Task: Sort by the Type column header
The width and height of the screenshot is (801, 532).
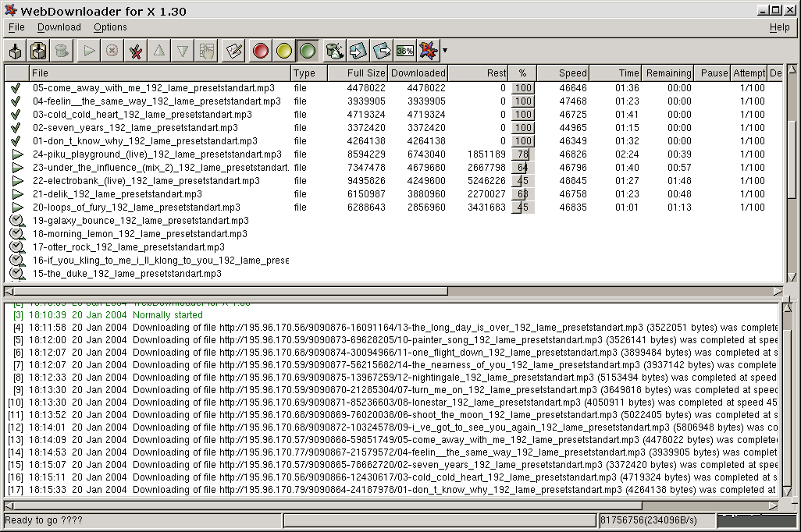Action: (308, 73)
